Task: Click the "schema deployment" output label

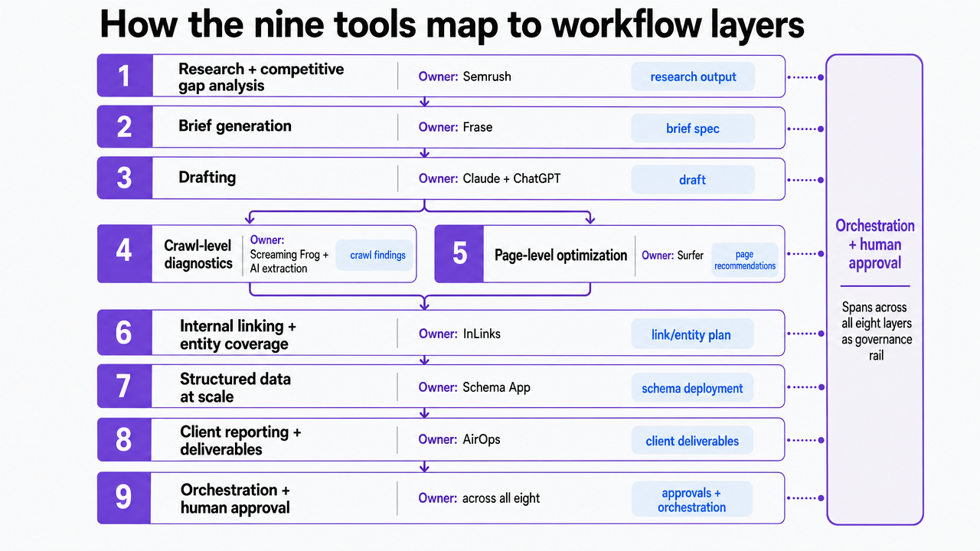Action: click(692, 388)
